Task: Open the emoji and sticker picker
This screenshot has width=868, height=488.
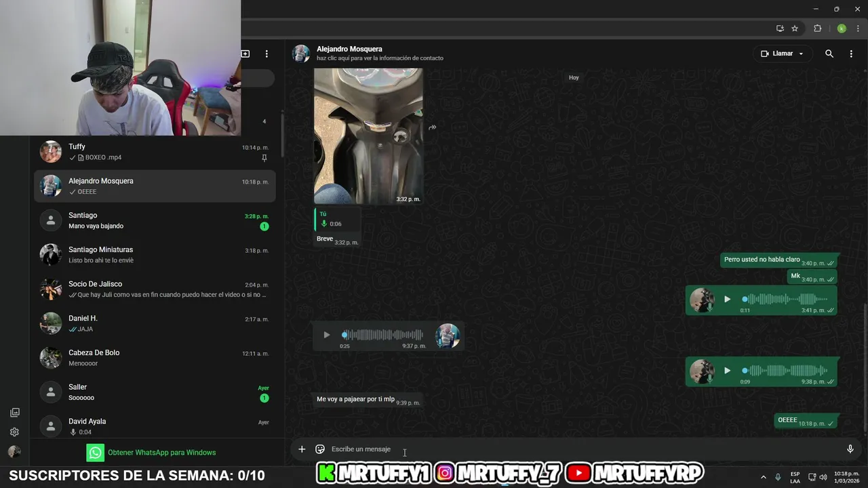Action: 320,449
